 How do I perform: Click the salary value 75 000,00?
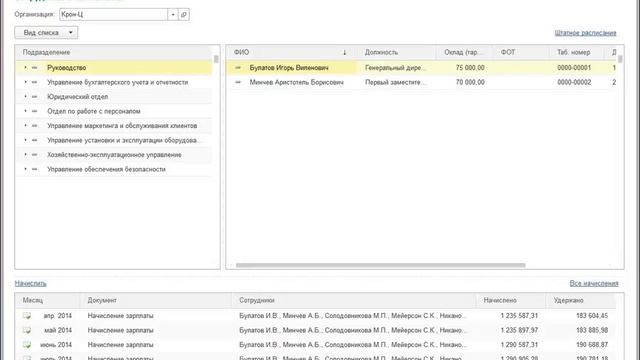pyautogui.click(x=470, y=68)
